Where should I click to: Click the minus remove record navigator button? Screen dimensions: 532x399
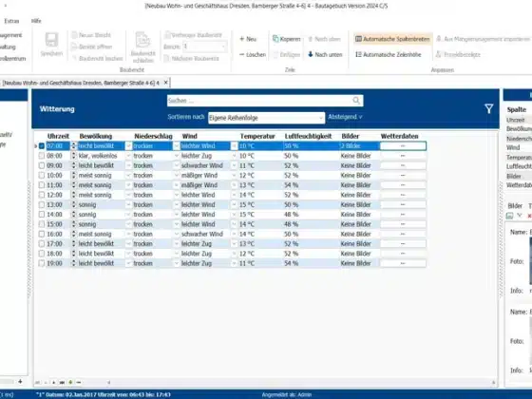79,382
